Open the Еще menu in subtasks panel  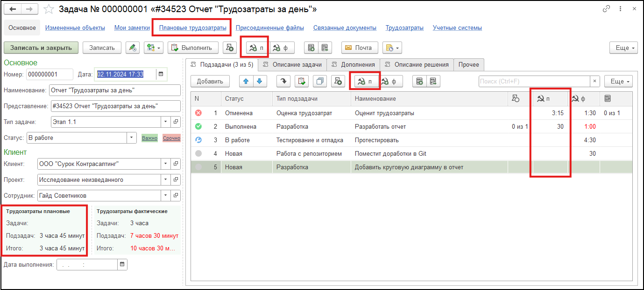tap(618, 81)
